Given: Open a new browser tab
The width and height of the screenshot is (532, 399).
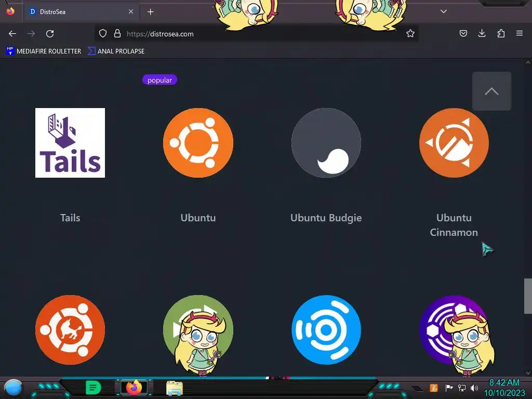Looking at the screenshot, I should pyautogui.click(x=150, y=12).
